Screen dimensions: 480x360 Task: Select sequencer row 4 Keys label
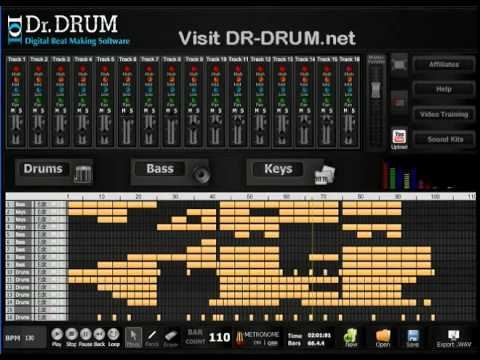20,227
